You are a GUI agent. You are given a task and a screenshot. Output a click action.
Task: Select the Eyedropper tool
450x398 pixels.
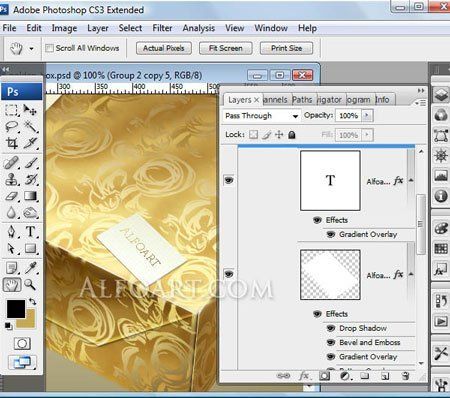click(30, 268)
